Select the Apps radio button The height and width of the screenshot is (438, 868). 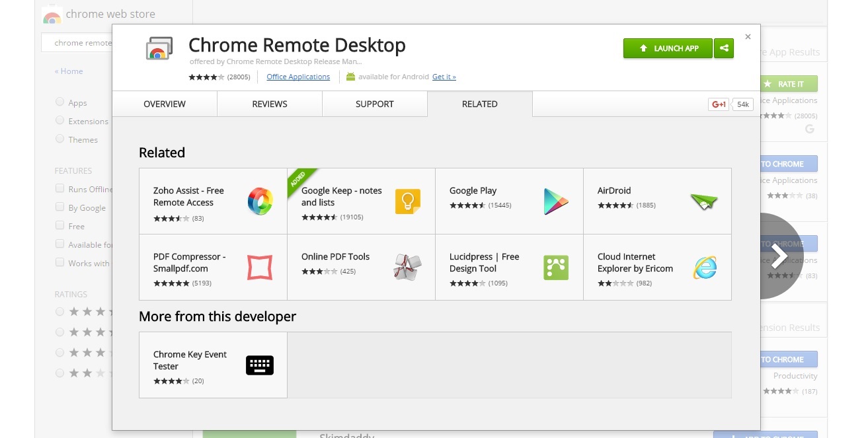[60, 102]
